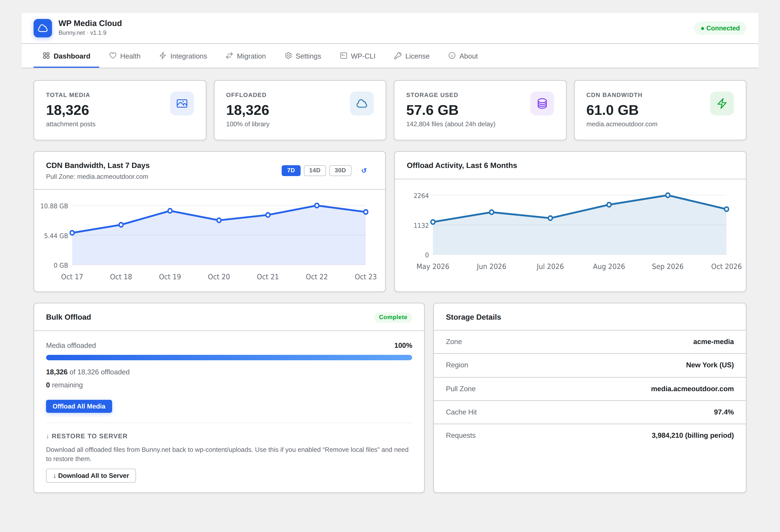The image size is (780, 532).
Task: Click the acme-media zone value
Action: [x=713, y=342]
